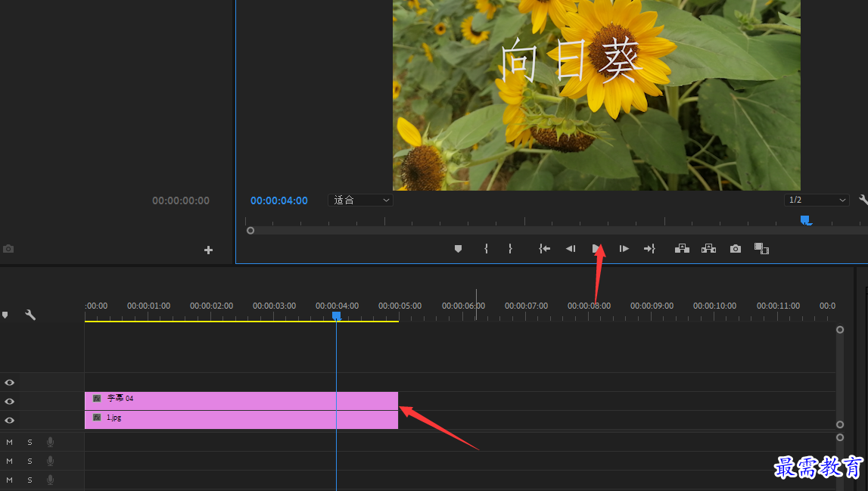868x491 pixels.
Task: Click the program monitor playhead marker
Action: click(x=805, y=220)
